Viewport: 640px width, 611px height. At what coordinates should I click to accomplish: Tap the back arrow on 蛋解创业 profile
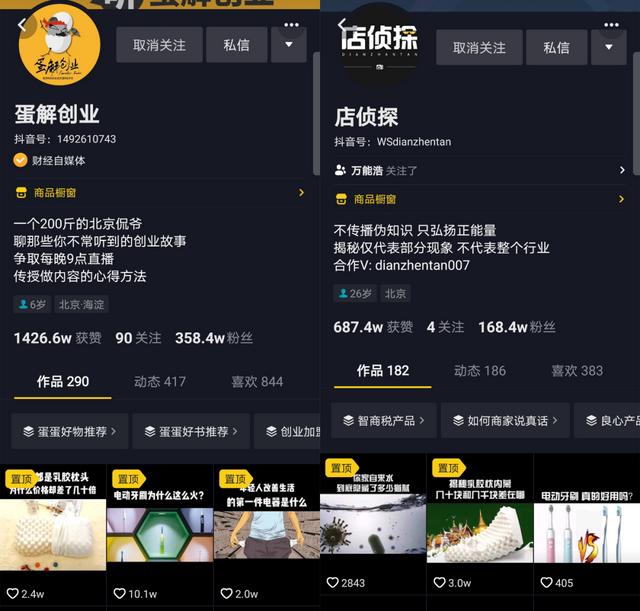[22, 25]
